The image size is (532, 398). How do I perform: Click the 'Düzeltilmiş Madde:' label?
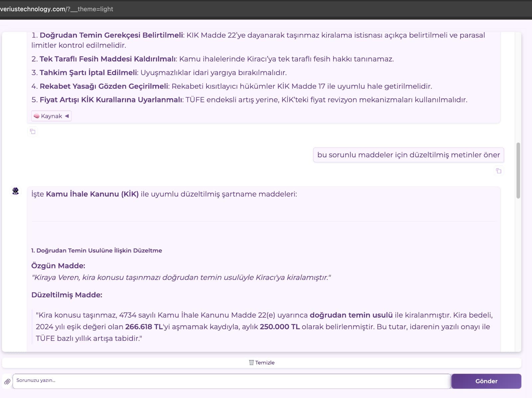(67, 295)
